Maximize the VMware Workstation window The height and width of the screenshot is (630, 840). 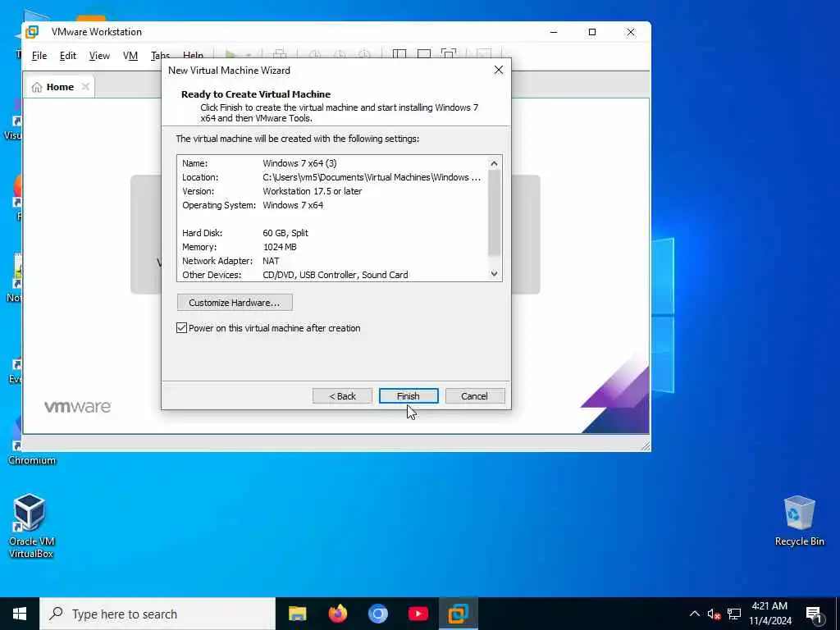click(x=592, y=32)
